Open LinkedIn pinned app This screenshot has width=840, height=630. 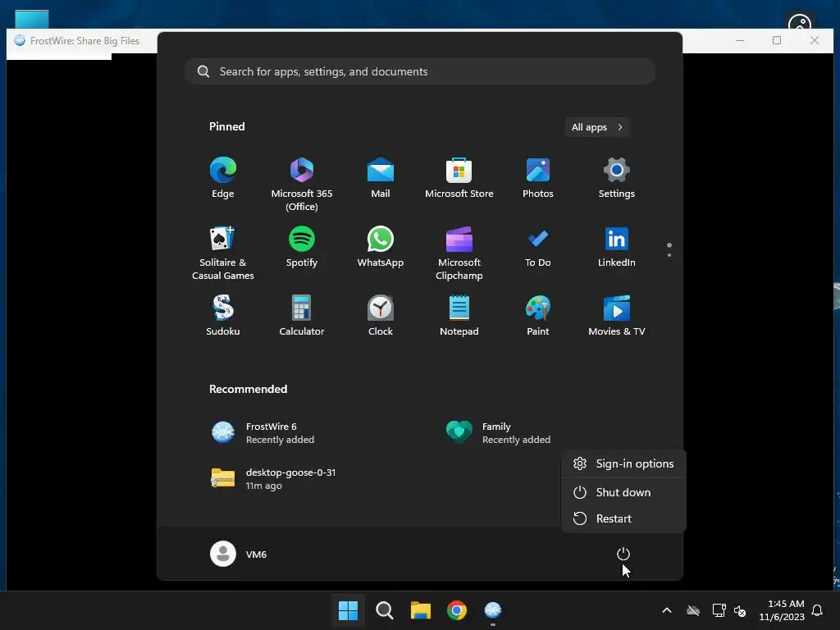[617, 247]
